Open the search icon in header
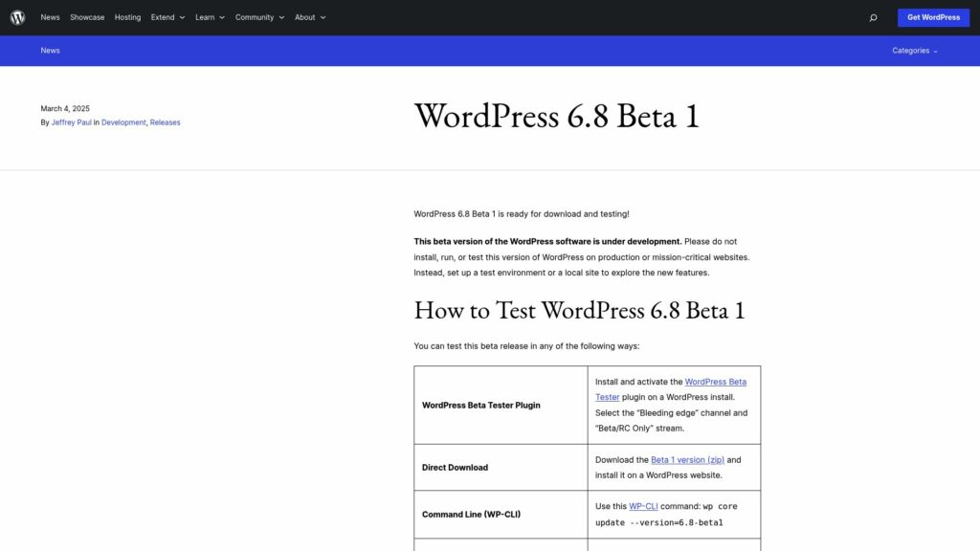Viewport: 980px width, 551px height. coord(873,17)
